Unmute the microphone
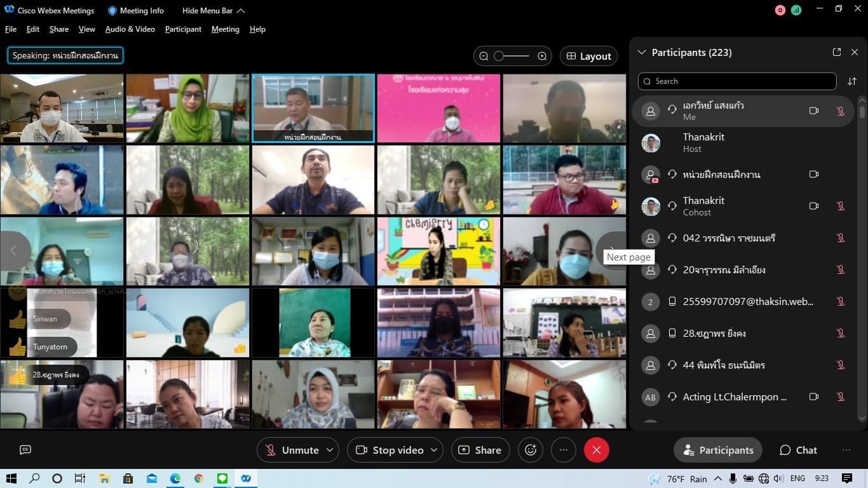868x488 pixels. click(292, 450)
